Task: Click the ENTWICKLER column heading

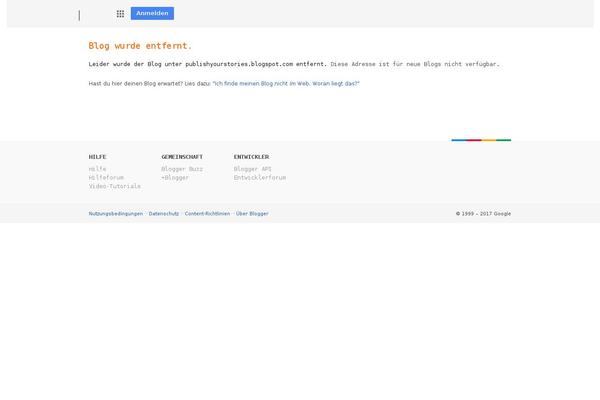Action: 251,157
